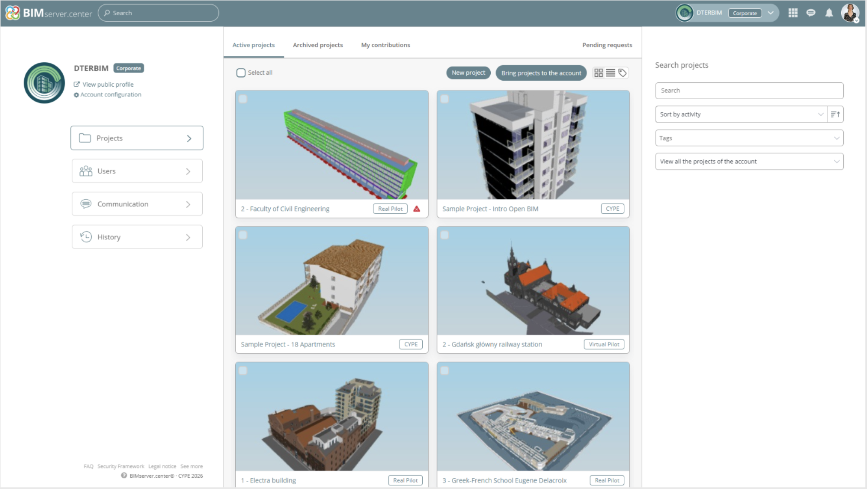Click the Real Pilot tag on Greek-French School
This screenshot has height=489, width=868.
[x=607, y=480]
